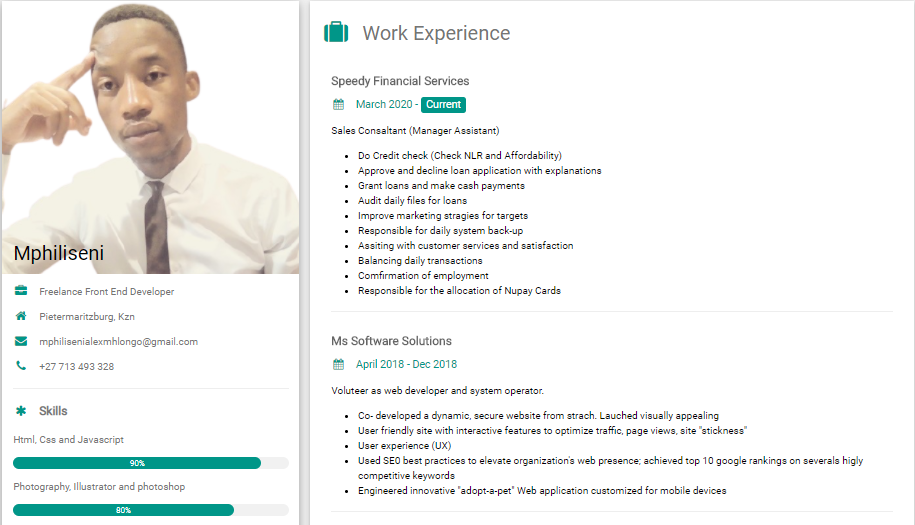Click the email mphilisenialexmhlongo@gmail.com

click(x=118, y=342)
